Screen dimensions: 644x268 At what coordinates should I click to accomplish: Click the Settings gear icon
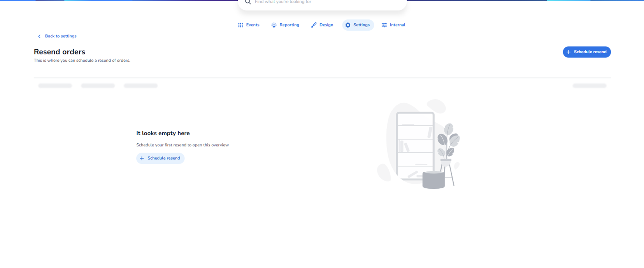(x=348, y=25)
